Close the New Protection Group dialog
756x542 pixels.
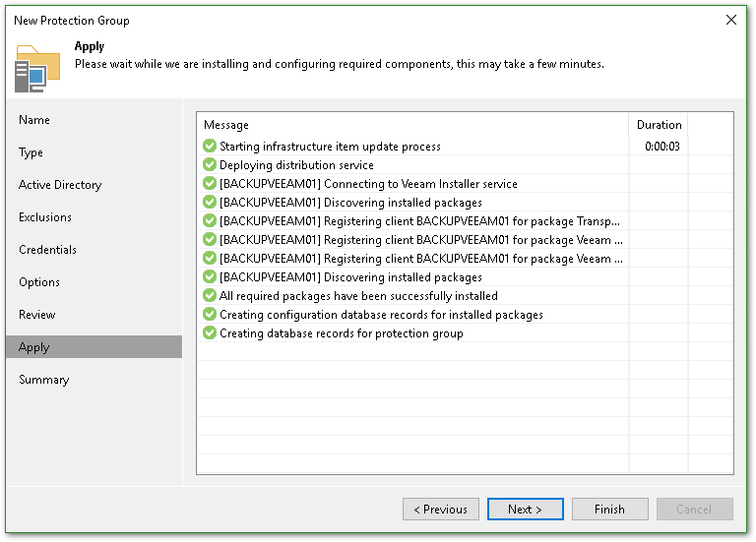pos(731,20)
